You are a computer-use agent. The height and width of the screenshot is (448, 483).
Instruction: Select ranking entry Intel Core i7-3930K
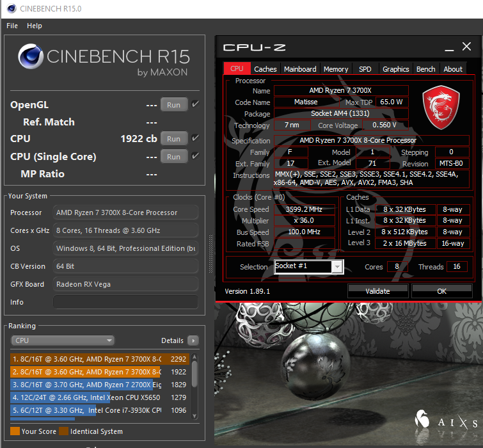100,410
